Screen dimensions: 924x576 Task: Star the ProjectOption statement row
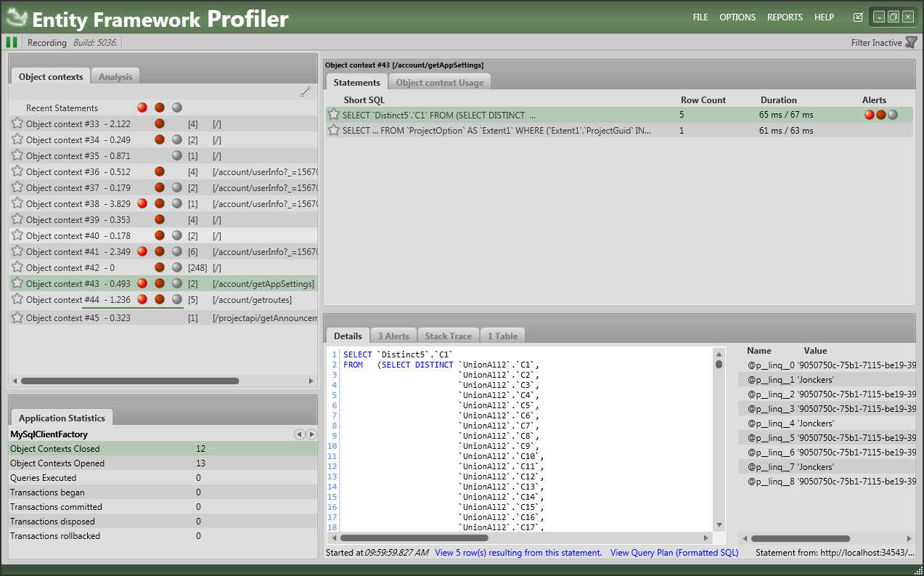tap(334, 130)
